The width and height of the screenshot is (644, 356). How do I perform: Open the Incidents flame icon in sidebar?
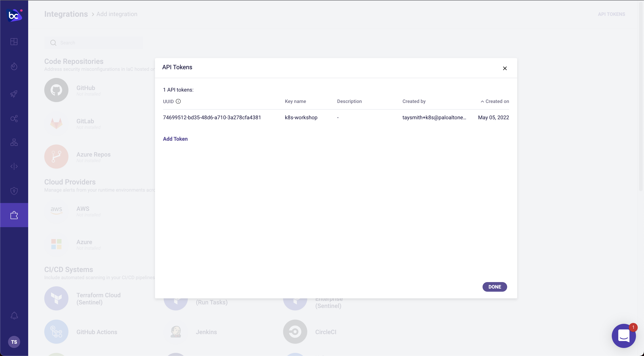coord(14,66)
